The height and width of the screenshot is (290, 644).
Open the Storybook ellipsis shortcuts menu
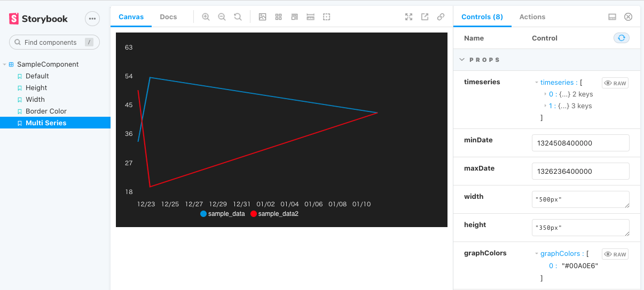92,19
